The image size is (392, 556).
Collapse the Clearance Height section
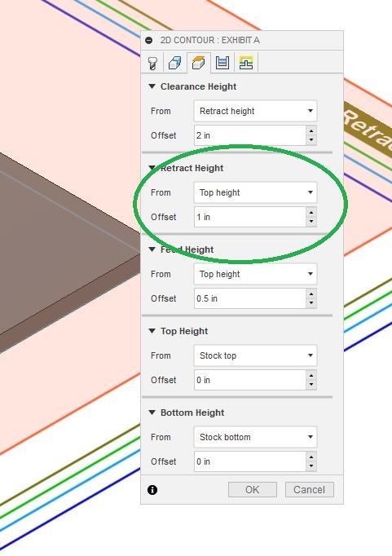(152, 86)
